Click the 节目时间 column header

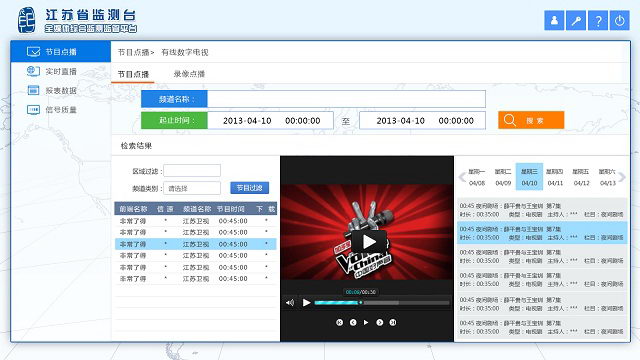(231, 209)
